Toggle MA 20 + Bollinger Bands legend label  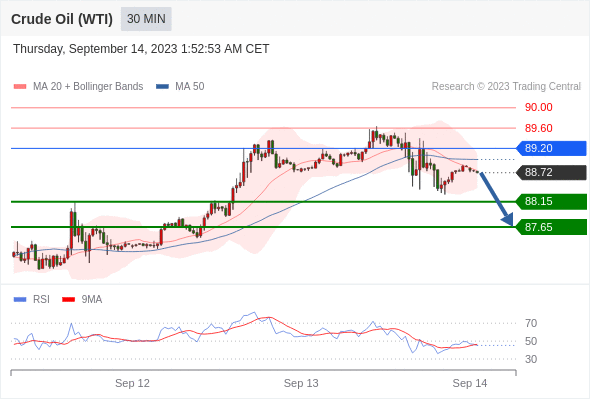(x=88, y=87)
